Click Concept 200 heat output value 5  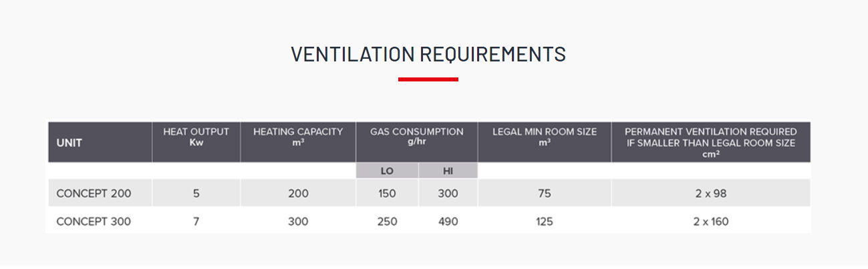click(x=196, y=194)
